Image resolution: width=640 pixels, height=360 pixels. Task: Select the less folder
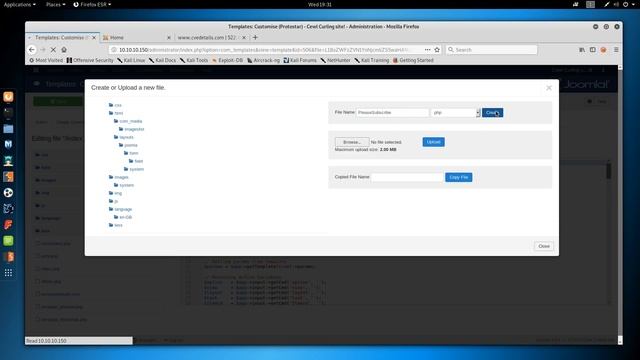coord(116,225)
